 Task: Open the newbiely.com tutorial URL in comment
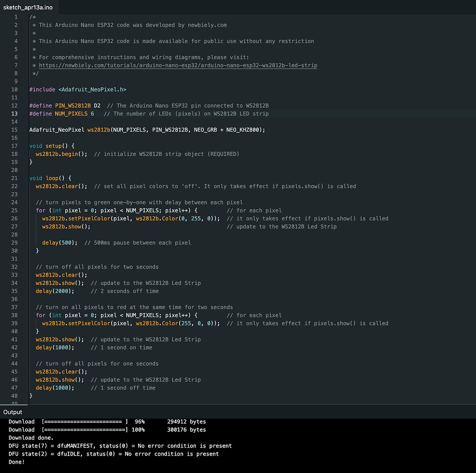click(x=178, y=65)
